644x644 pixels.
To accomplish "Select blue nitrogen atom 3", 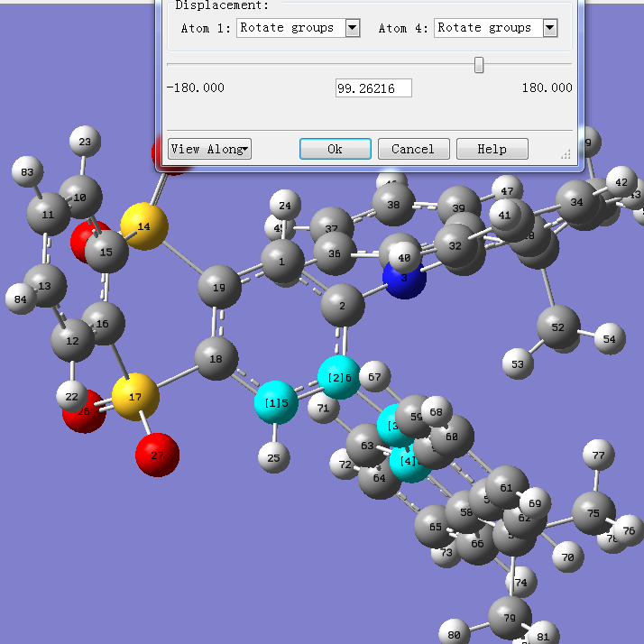I will [x=404, y=278].
